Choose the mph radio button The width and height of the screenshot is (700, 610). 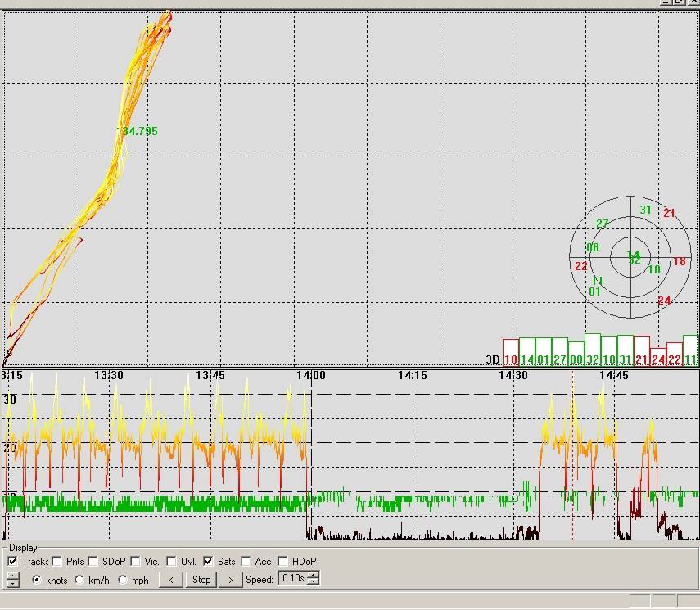coord(124,580)
